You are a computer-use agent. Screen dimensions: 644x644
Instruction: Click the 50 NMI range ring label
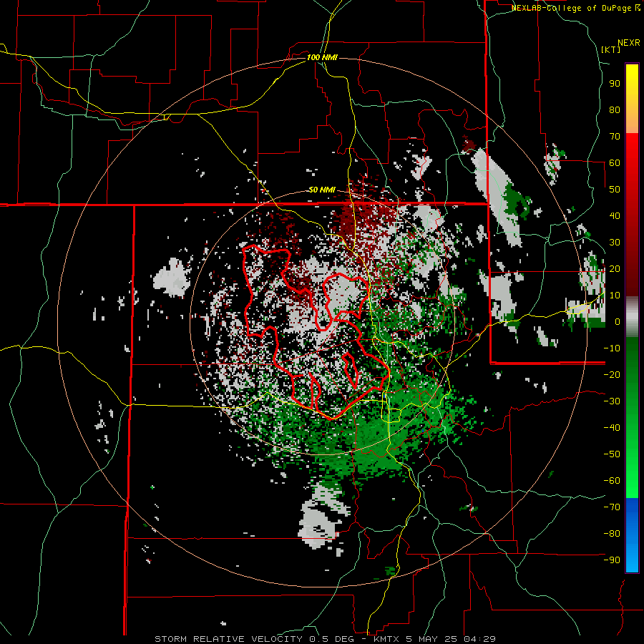[x=321, y=190]
